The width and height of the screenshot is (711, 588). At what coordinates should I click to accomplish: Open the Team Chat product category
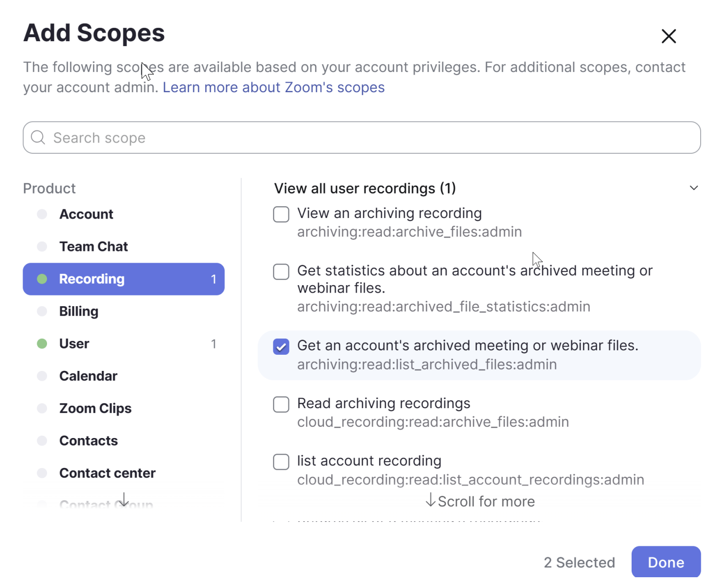click(x=93, y=246)
